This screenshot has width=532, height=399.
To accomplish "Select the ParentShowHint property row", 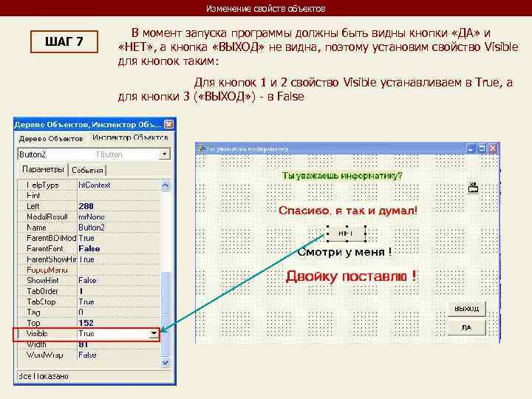I will click(x=89, y=259).
